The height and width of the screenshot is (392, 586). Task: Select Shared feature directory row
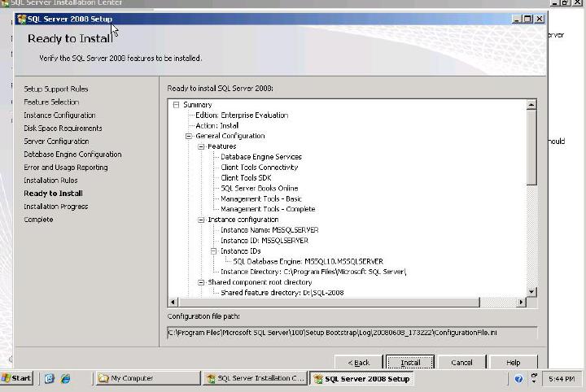[282, 293]
